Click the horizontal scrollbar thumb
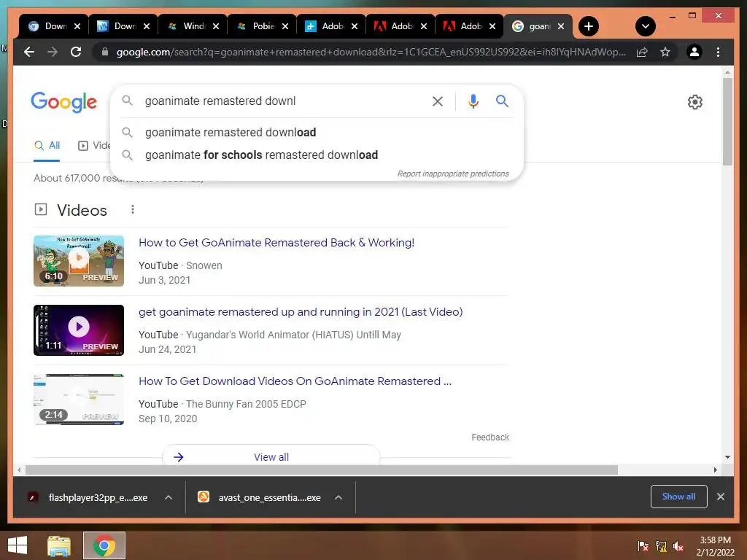Viewport: 747px width, 560px height. 322,470
